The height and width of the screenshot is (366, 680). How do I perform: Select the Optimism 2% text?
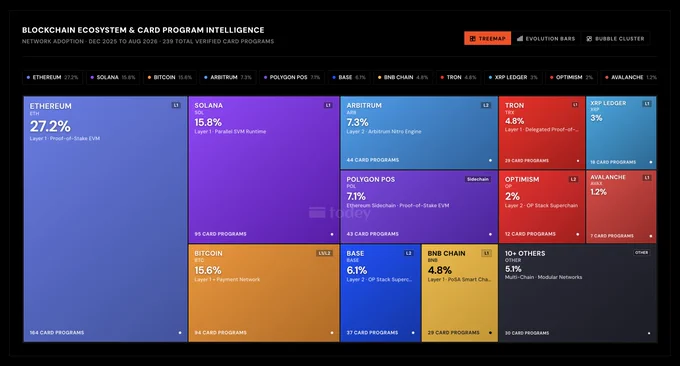(x=512, y=196)
